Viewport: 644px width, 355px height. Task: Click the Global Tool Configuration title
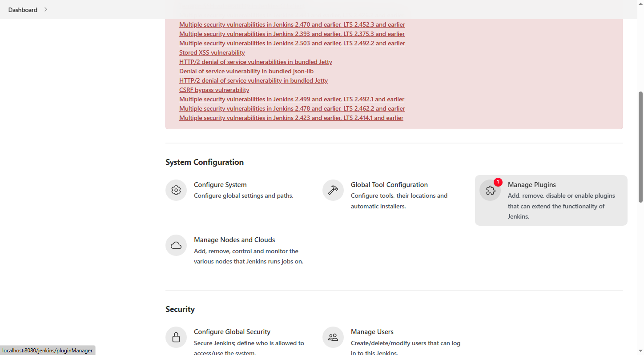click(389, 185)
